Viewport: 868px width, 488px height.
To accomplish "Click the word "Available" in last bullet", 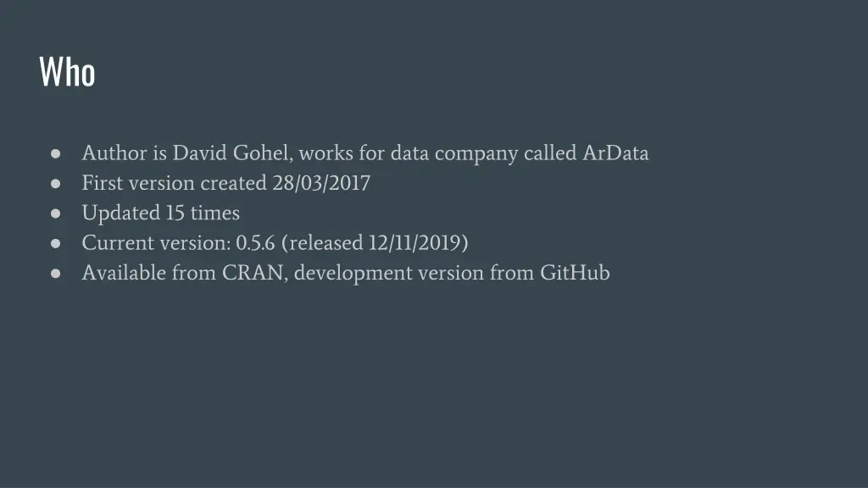I will point(124,273).
